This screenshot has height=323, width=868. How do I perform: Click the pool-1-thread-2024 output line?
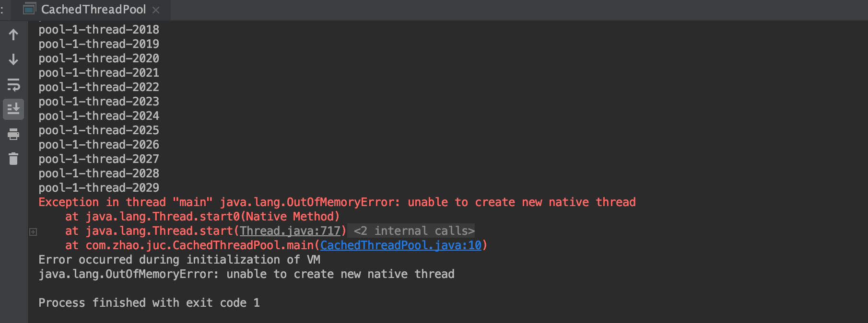[x=99, y=116]
